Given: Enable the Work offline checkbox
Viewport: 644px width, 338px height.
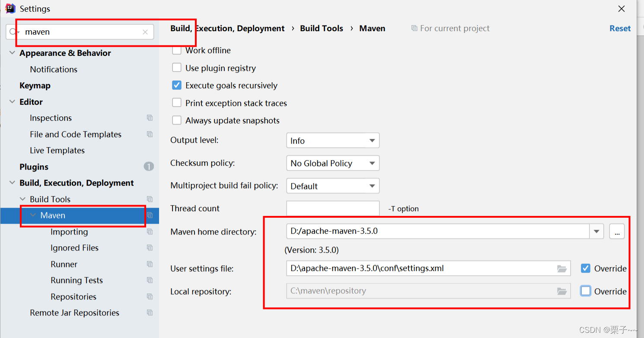Looking at the screenshot, I should pos(177,50).
